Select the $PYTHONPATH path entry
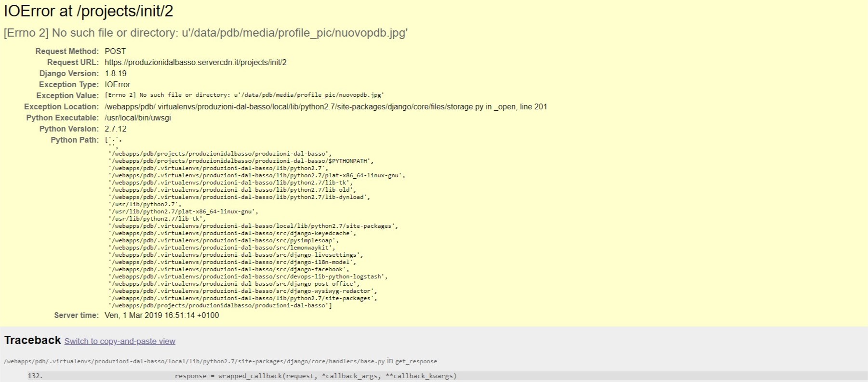Screen dimensions: 868x382 pos(241,161)
